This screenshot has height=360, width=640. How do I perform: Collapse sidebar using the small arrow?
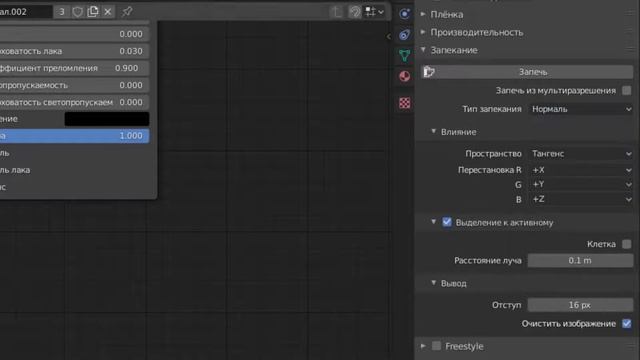(x=389, y=36)
